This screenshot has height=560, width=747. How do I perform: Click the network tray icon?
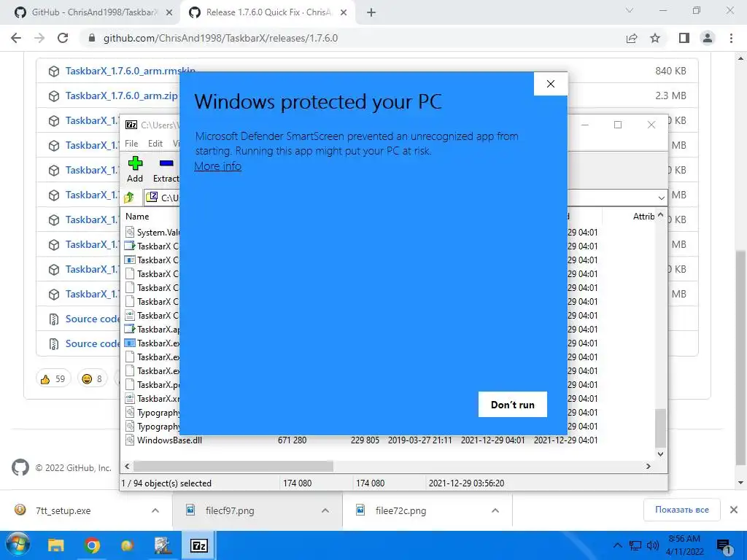[x=635, y=545]
